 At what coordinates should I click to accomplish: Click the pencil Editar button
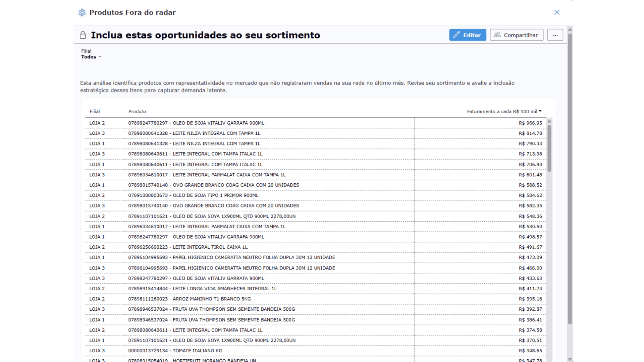coord(468,35)
